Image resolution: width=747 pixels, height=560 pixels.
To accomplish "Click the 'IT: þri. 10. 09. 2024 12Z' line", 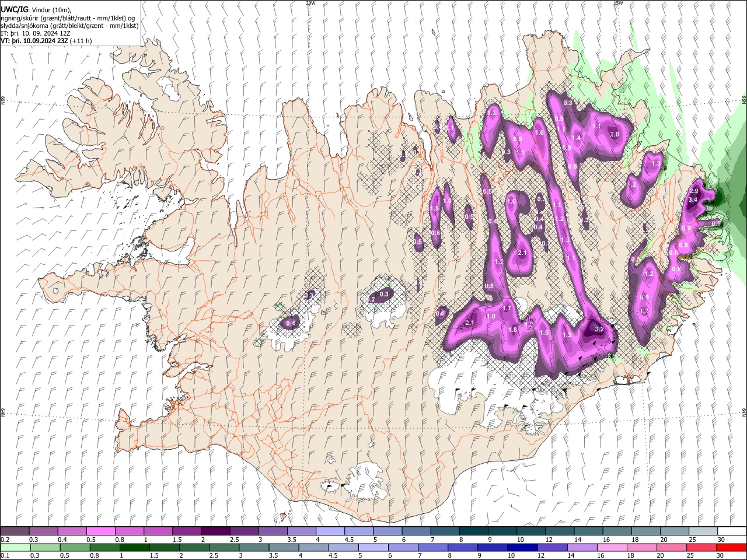I will coord(35,34).
